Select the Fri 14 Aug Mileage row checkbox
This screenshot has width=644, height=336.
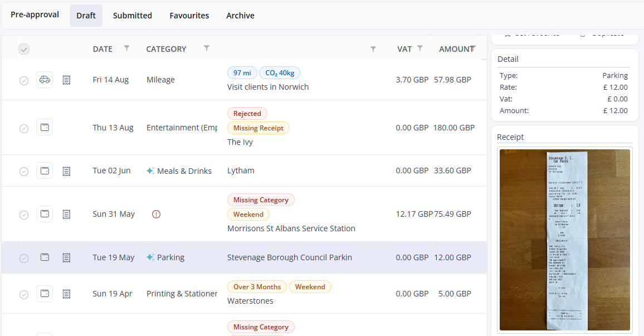click(x=24, y=80)
